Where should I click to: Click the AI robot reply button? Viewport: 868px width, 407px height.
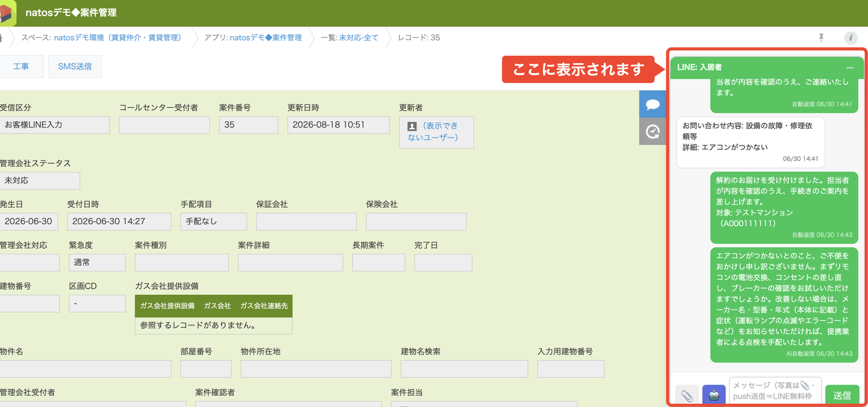pos(714,395)
